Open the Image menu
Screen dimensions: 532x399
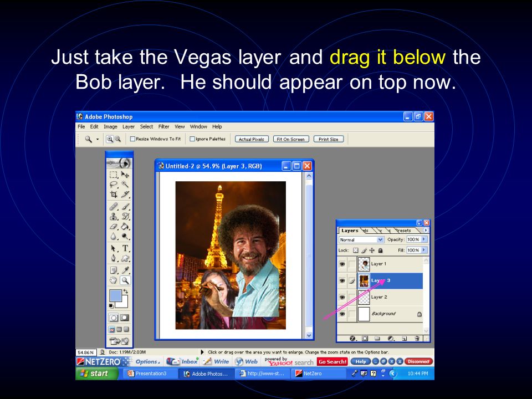[x=110, y=126]
